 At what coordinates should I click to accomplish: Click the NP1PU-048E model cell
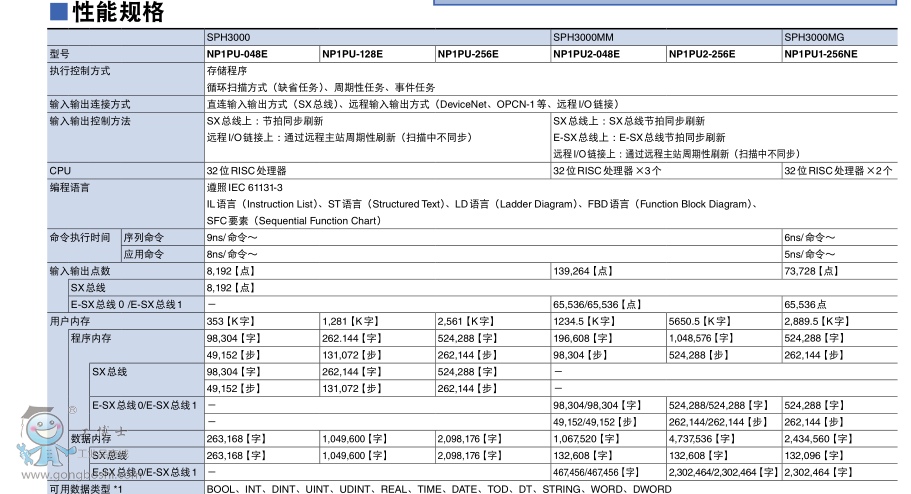point(236,54)
